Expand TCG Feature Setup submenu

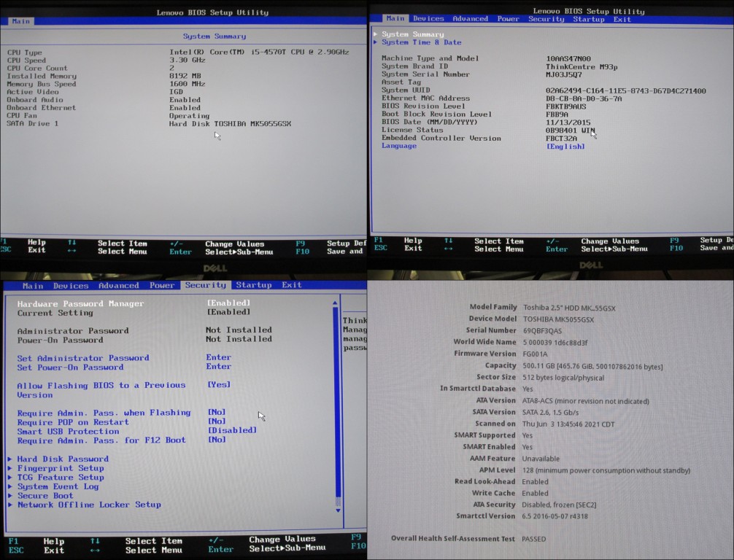[61, 478]
